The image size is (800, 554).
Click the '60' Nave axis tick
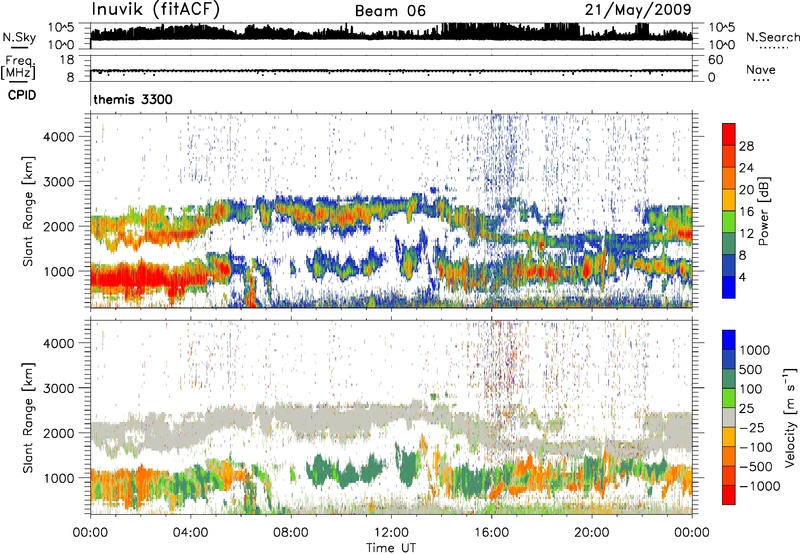(x=715, y=60)
